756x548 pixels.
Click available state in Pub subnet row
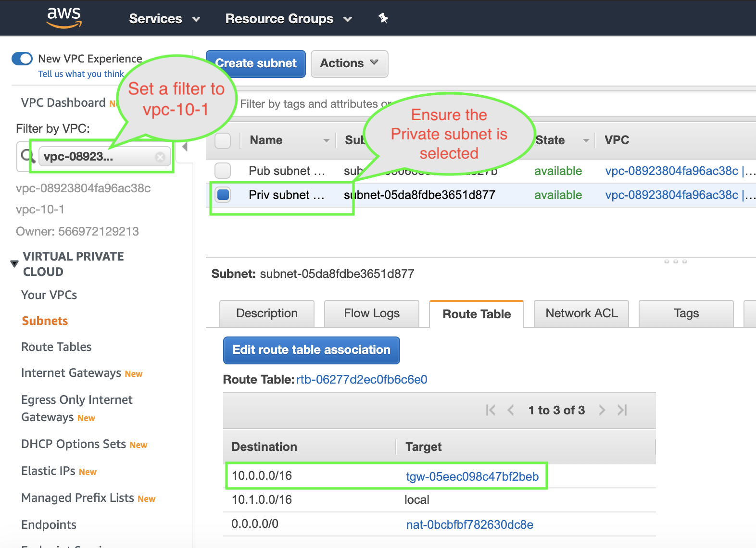pyautogui.click(x=558, y=171)
